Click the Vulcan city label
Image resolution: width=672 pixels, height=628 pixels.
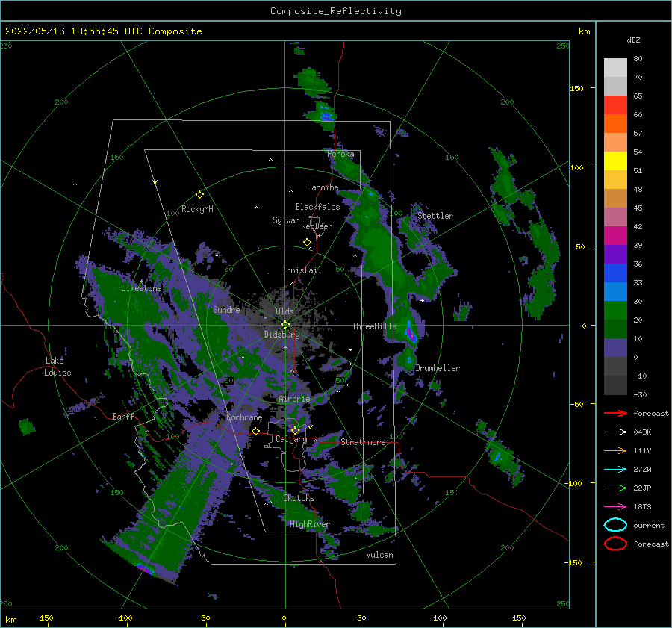(379, 555)
